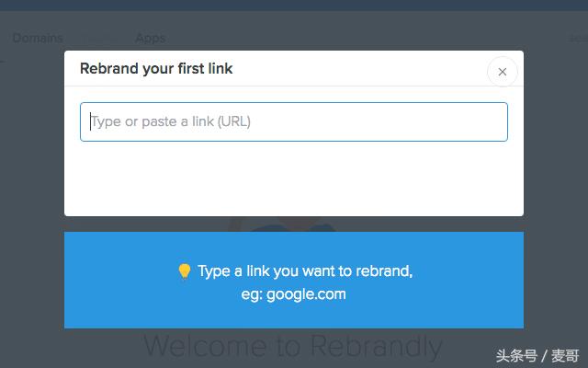Click the dimmed area between Domains and Apps

click(x=99, y=38)
